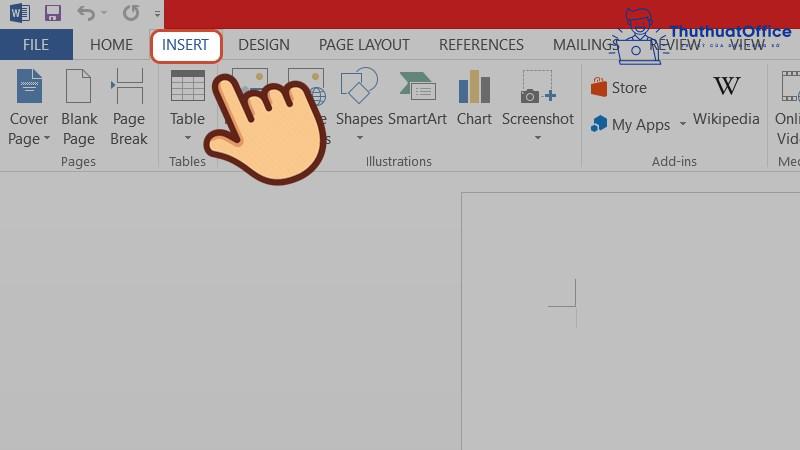800x450 pixels.
Task: Switch to the DESIGN tab
Action: click(x=264, y=44)
